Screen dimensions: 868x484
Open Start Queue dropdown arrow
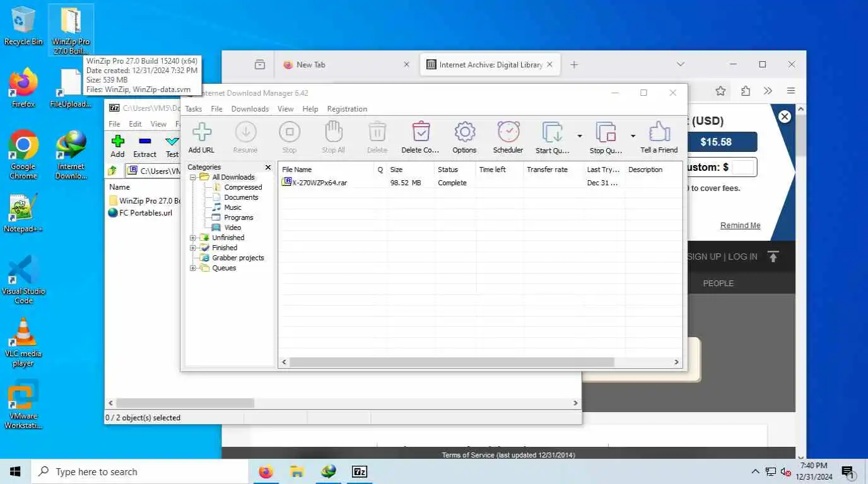pos(579,135)
